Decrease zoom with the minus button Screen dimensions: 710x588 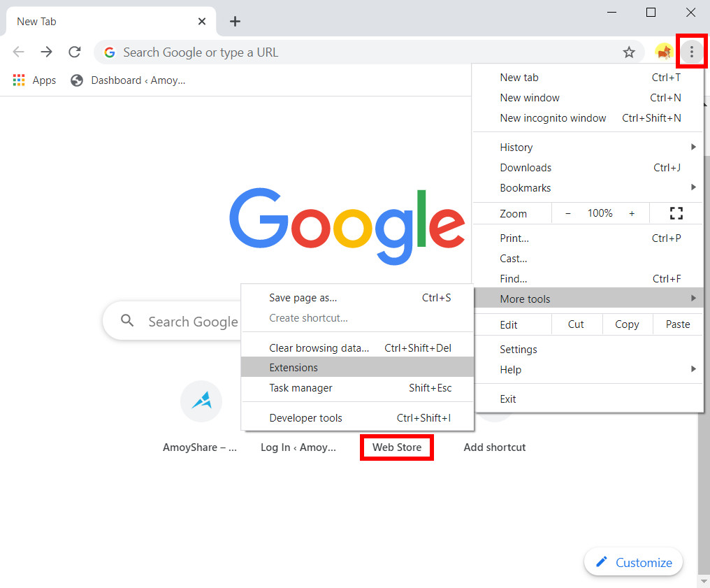[568, 213]
